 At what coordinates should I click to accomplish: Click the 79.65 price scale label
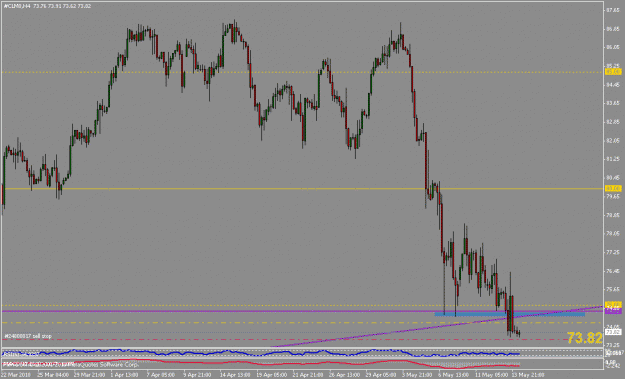613,196
